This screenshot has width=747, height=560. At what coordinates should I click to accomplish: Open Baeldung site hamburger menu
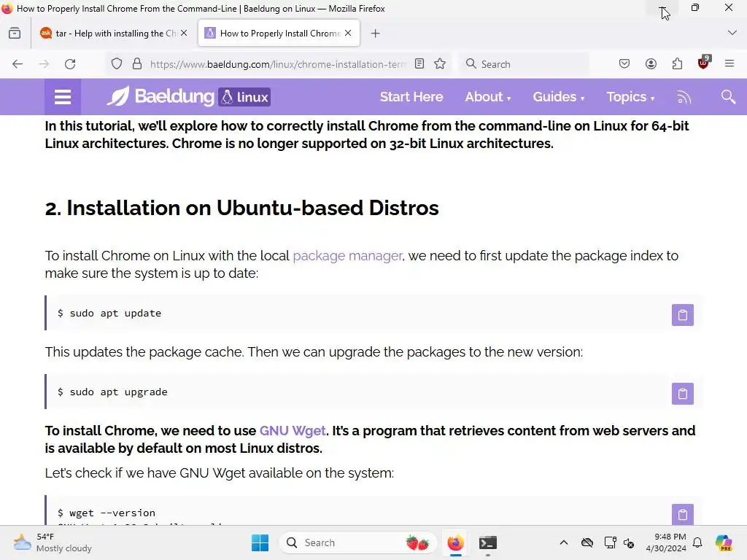[63, 97]
